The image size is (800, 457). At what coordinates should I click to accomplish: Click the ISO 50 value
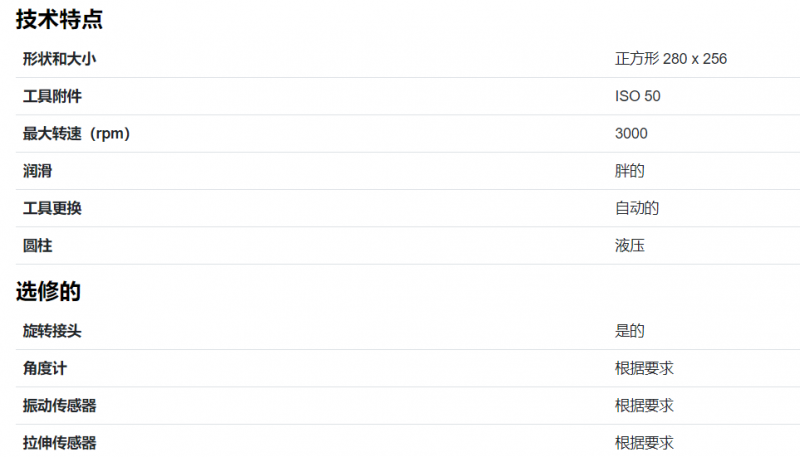tap(638, 96)
